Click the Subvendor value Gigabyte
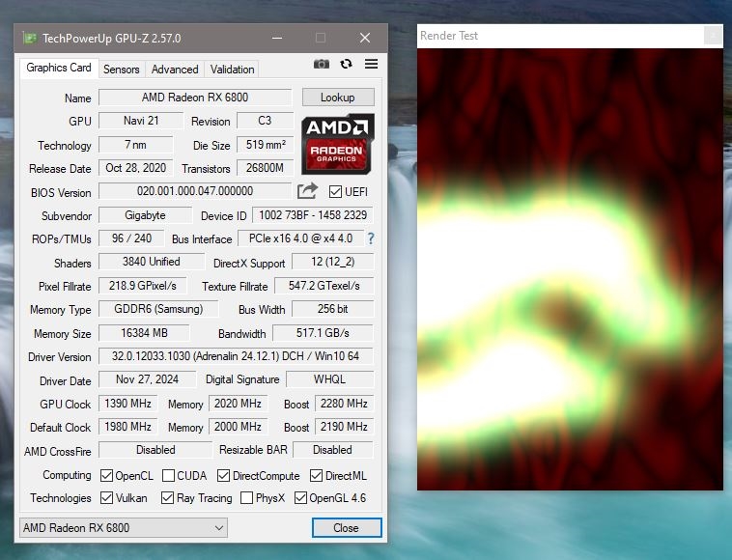This screenshot has height=560, width=732. 145,215
